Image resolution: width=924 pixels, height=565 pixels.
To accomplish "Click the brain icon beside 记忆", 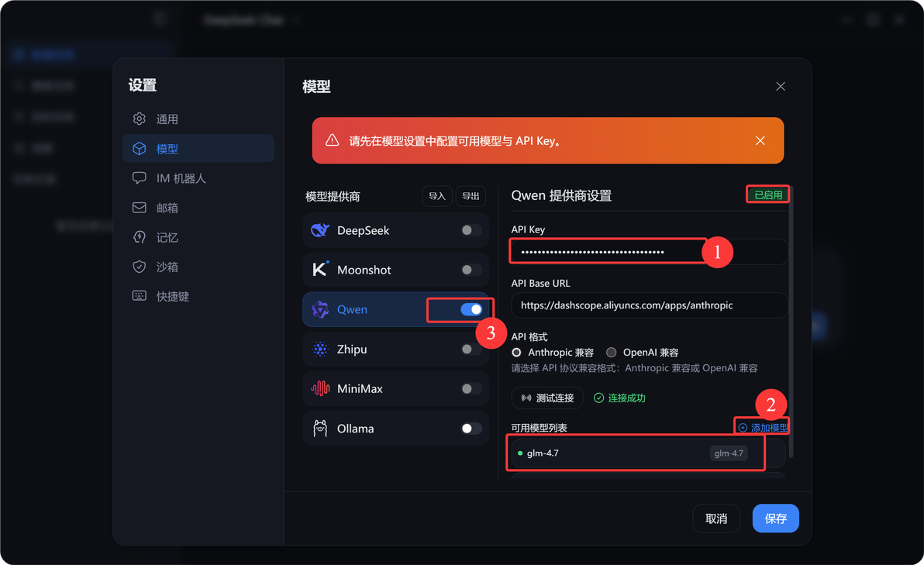I will pyautogui.click(x=139, y=237).
